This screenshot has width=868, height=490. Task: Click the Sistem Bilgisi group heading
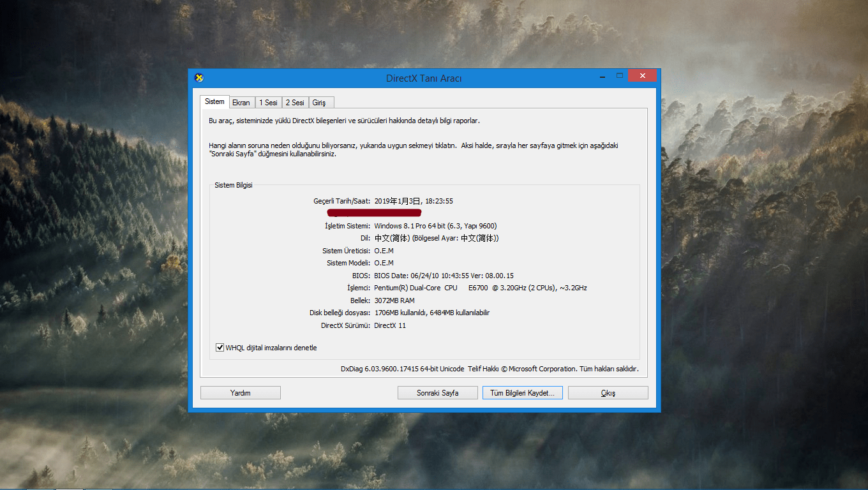tap(234, 185)
